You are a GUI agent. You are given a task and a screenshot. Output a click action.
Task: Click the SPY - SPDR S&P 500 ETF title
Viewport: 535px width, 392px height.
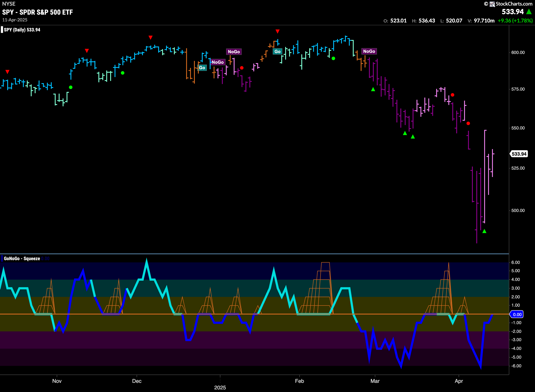pyautogui.click(x=38, y=12)
